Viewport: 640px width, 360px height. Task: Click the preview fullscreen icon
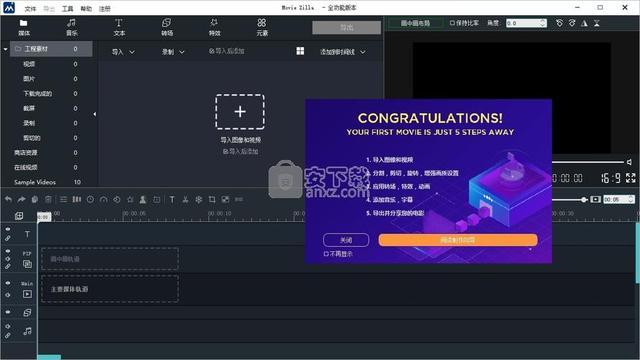click(x=631, y=178)
